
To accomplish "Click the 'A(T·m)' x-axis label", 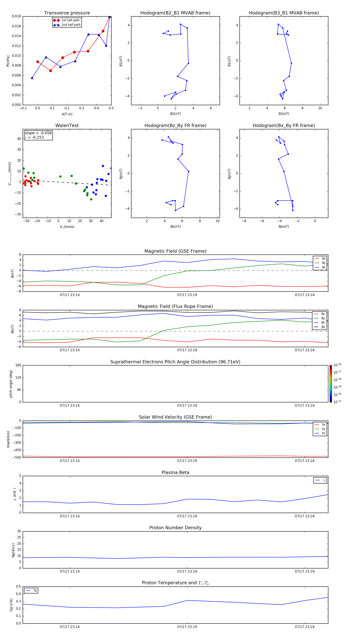I will click(x=67, y=114).
